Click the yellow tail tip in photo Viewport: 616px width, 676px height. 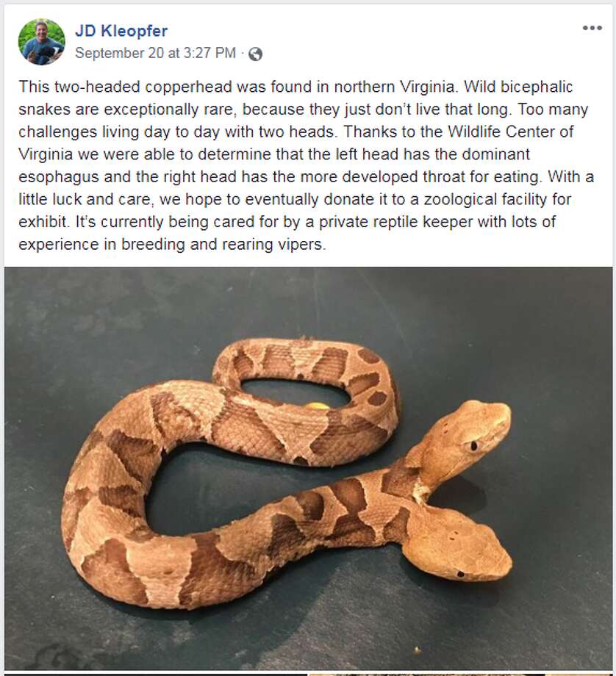click(x=318, y=406)
